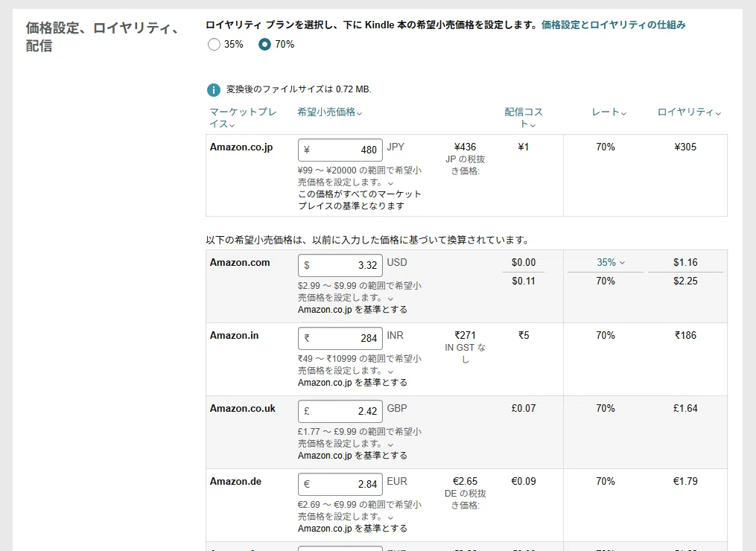Expand the £1.77 ～ £9.99 price range note
This screenshot has height=551, width=756.
pyautogui.click(x=390, y=445)
